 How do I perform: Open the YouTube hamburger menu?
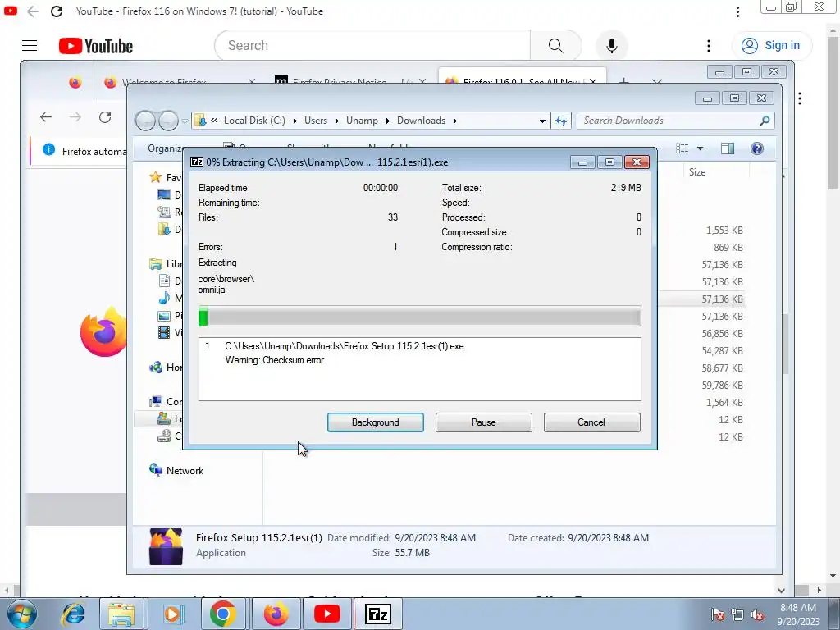pyautogui.click(x=30, y=46)
